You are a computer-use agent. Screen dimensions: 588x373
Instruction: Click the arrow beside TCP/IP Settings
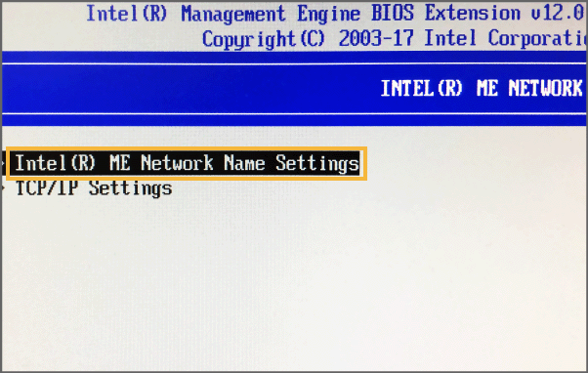coord(3,187)
